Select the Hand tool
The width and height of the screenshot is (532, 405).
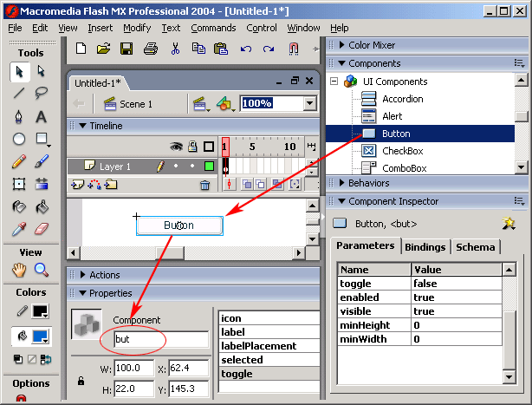[x=19, y=271]
